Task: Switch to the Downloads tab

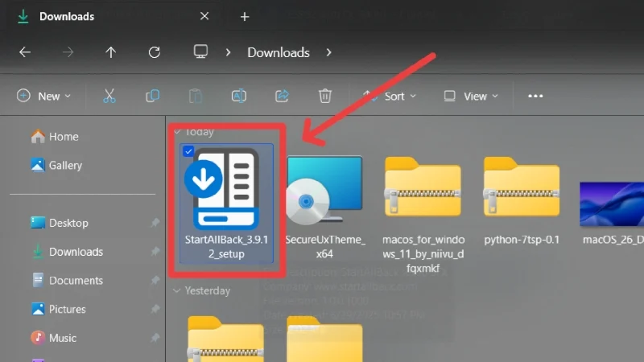Action: tap(67, 16)
